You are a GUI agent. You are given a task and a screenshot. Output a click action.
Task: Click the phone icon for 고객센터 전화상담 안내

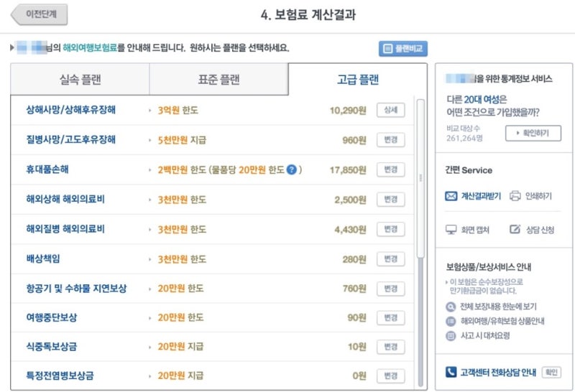(451, 372)
